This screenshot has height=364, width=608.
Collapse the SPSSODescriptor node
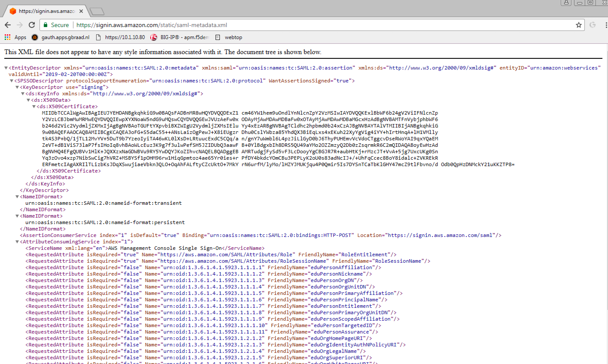12,81
